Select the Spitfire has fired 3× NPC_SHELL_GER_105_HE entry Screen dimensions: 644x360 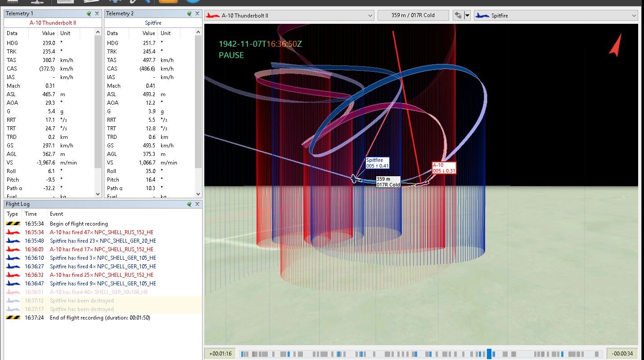(103, 258)
